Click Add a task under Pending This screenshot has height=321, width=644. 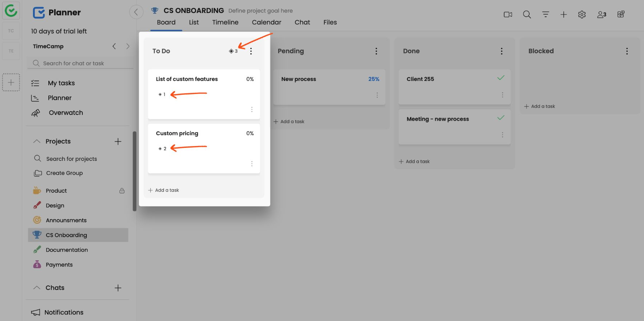(x=289, y=121)
